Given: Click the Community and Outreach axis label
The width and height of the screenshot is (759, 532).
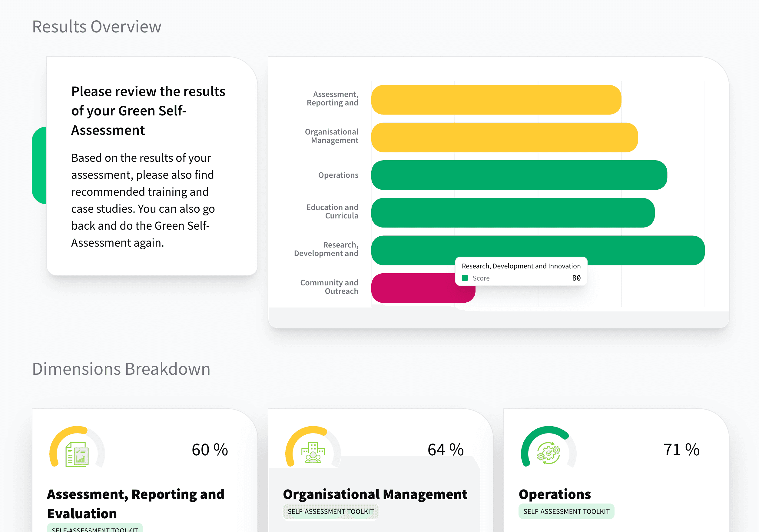Looking at the screenshot, I should (329, 287).
